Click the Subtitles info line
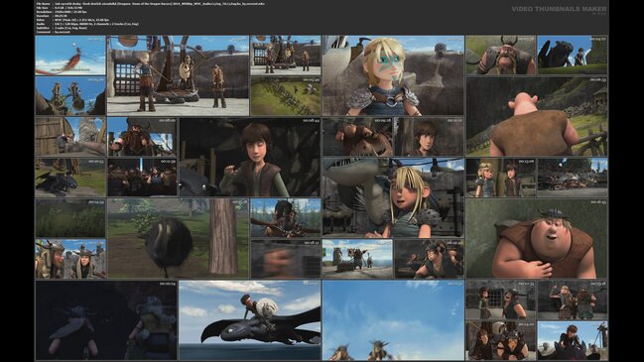Screen dimensions: 644x362 click(61, 28)
